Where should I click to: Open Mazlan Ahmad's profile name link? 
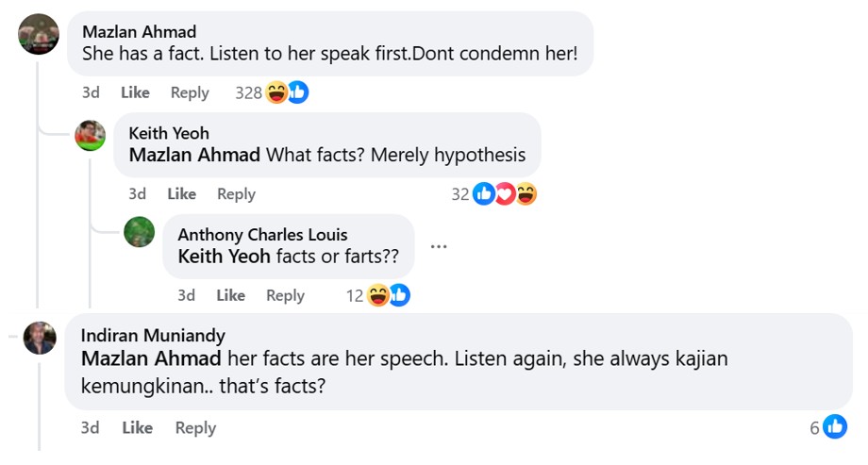tap(140, 31)
